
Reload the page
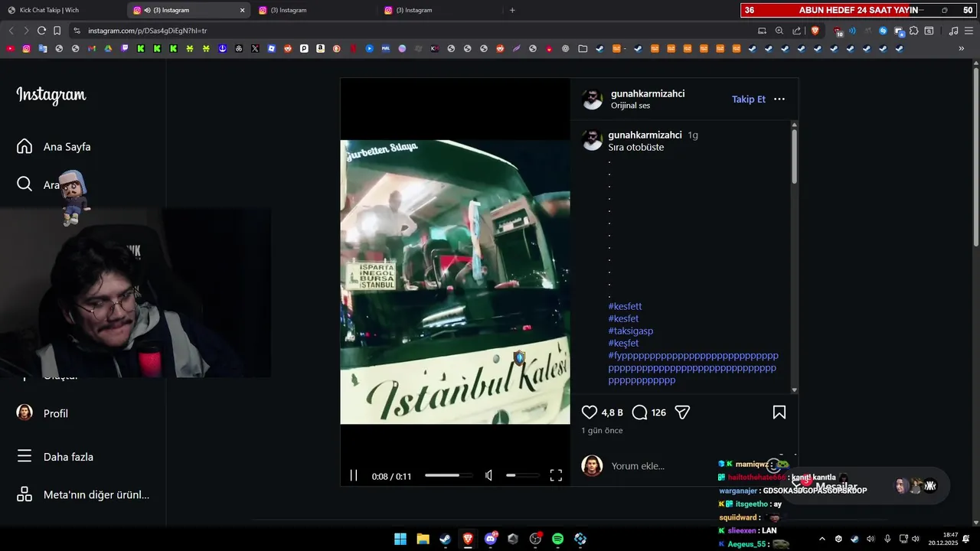pos(41,31)
